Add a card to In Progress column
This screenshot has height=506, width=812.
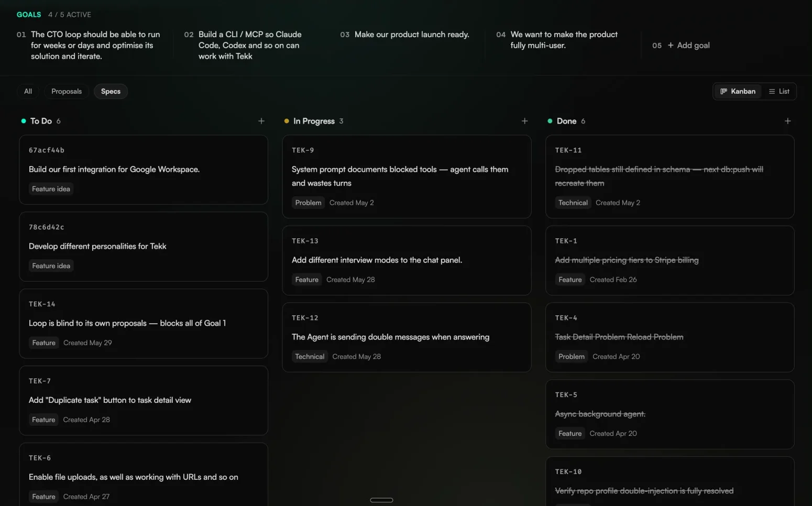click(x=524, y=121)
